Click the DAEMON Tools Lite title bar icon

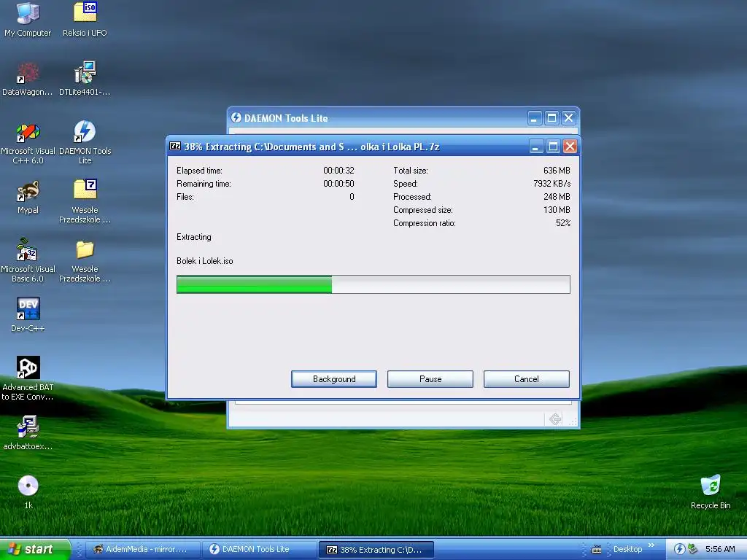(x=236, y=117)
